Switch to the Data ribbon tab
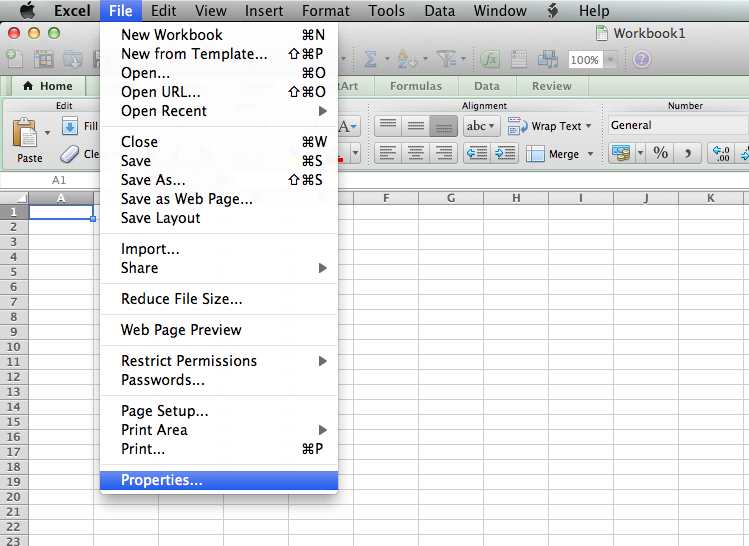The image size is (749, 546). coord(487,86)
